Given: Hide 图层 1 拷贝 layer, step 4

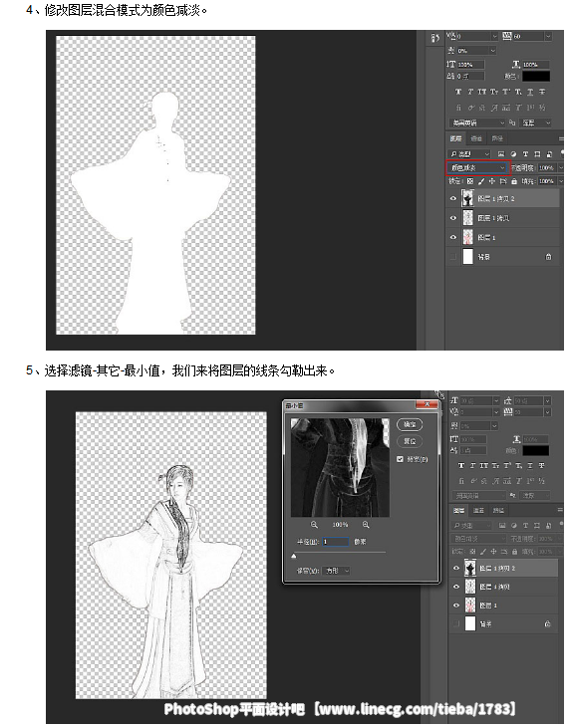Looking at the screenshot, I should [x=453, y=218].
